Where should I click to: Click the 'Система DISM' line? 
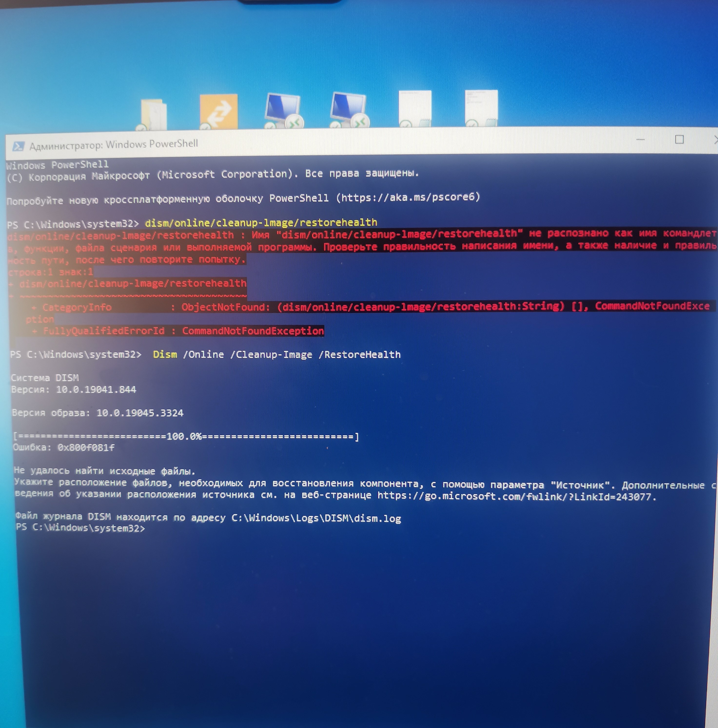tap(45, 378)
